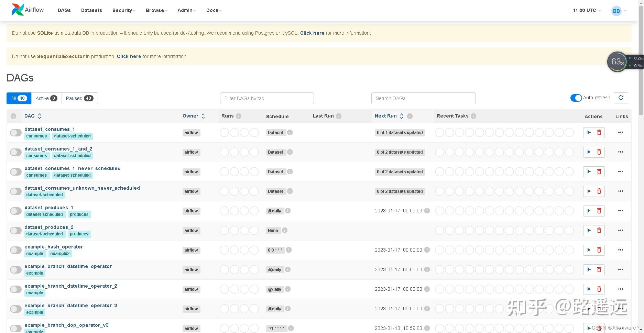The image size is (644, 333).
Task: Expand the Admin dropdown
Action: coord(186,10)
